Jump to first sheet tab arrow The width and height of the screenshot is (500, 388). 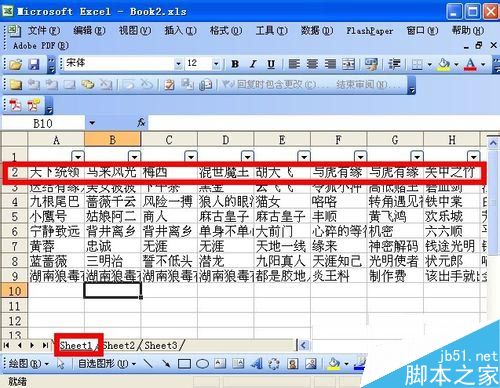(x=6, y=345)
